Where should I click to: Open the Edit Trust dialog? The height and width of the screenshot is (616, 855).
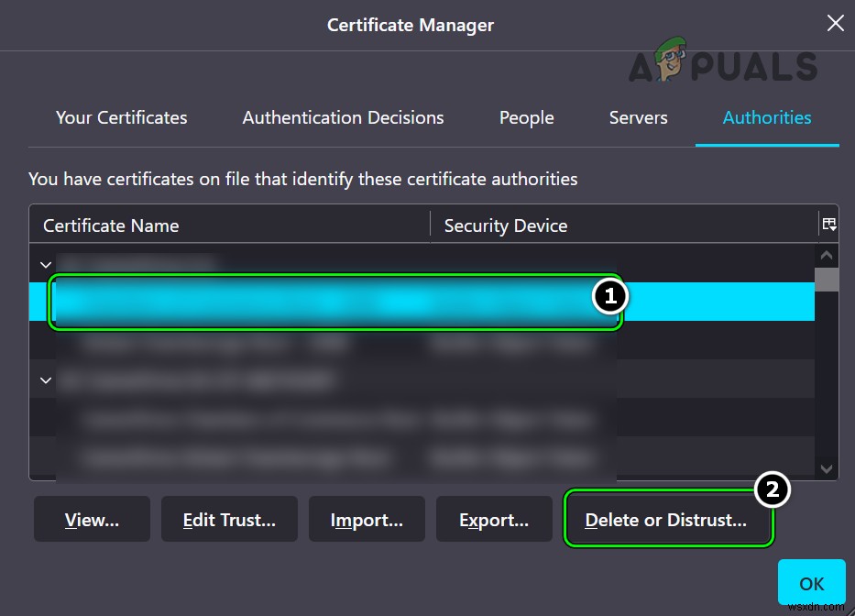[229, 518]
